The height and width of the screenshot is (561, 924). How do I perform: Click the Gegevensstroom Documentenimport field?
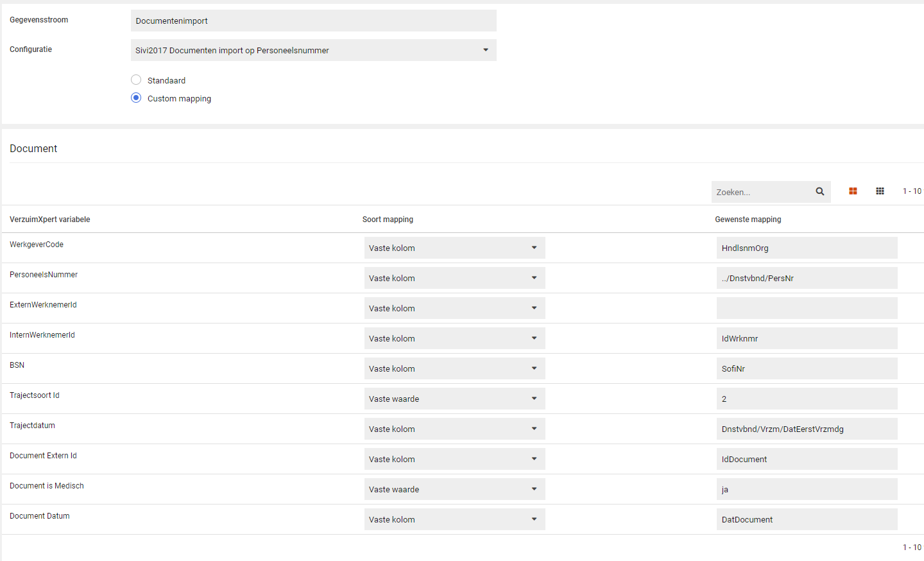click(x=313, y=21)
